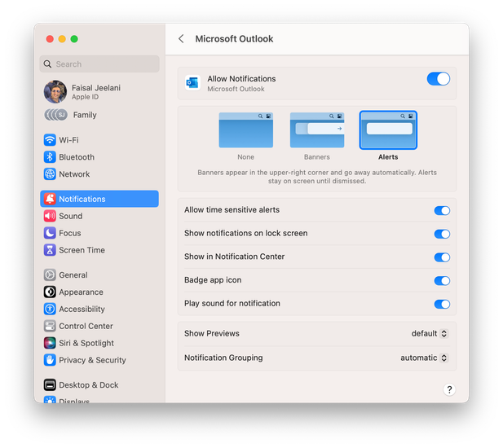The image size is (503, 448).
Task: Select Screen Time label in sidebar
Action: [x=82, y=250]
